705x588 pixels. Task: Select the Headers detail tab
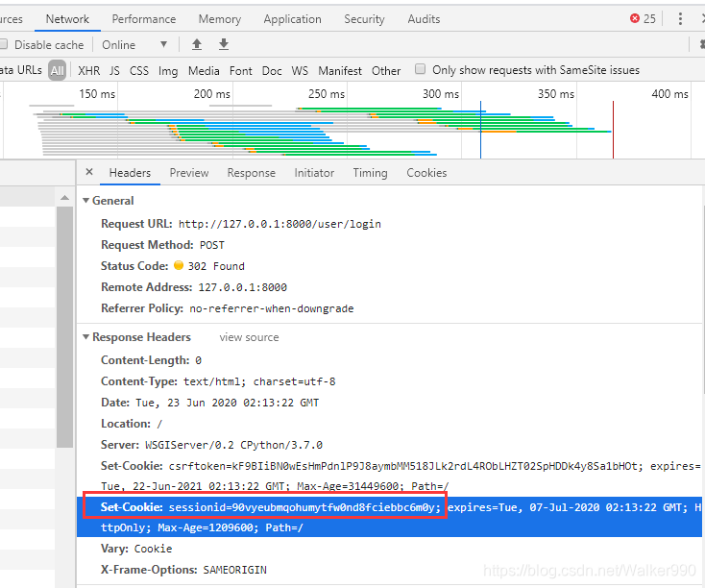[130, 173]
